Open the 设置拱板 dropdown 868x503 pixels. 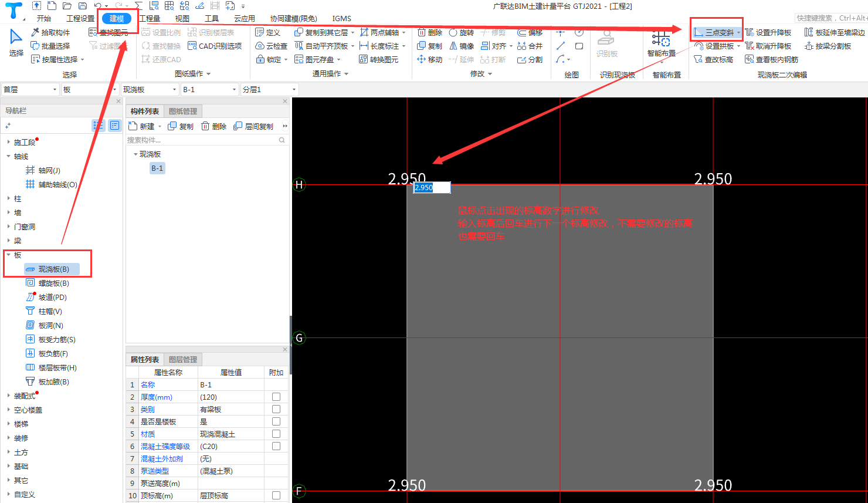coord(738,46)
